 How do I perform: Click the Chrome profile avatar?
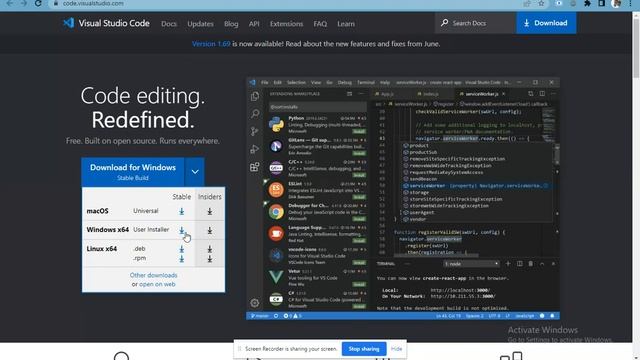click(x=617, y=3)
